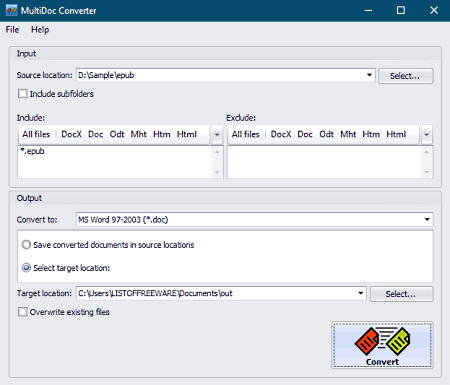Screen dimensions: 450x385
Task: Choose All files in Exclude toolbar
Action: pos(246,134)
